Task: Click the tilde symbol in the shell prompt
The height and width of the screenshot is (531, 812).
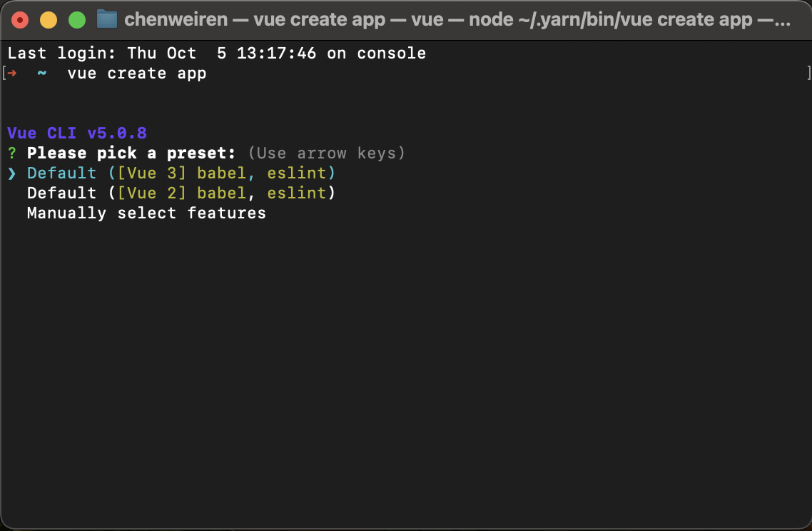Action: [x=41, y=73]
